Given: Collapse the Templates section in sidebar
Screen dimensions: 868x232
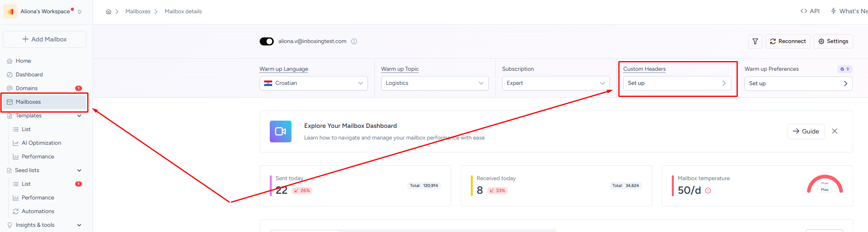Looking at the screenshot, I should click(79, 116).
